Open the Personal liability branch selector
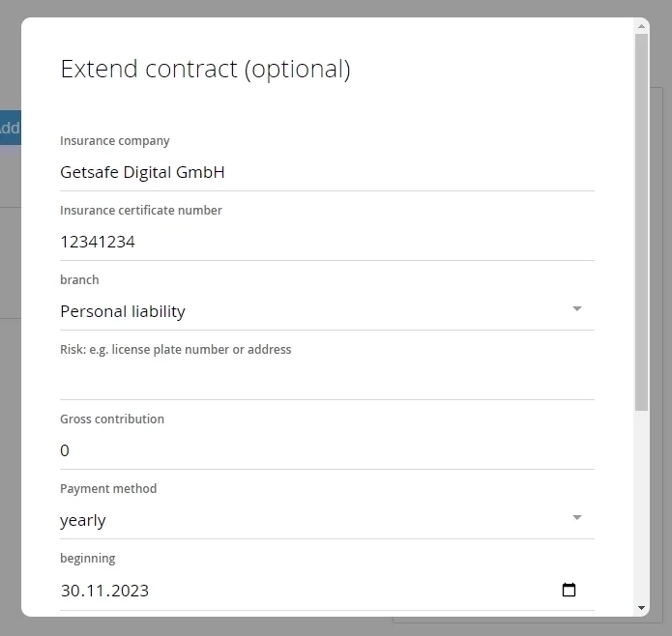Image resolution: width=672 pixels, height=636 pixels. [x=327, y=311]
